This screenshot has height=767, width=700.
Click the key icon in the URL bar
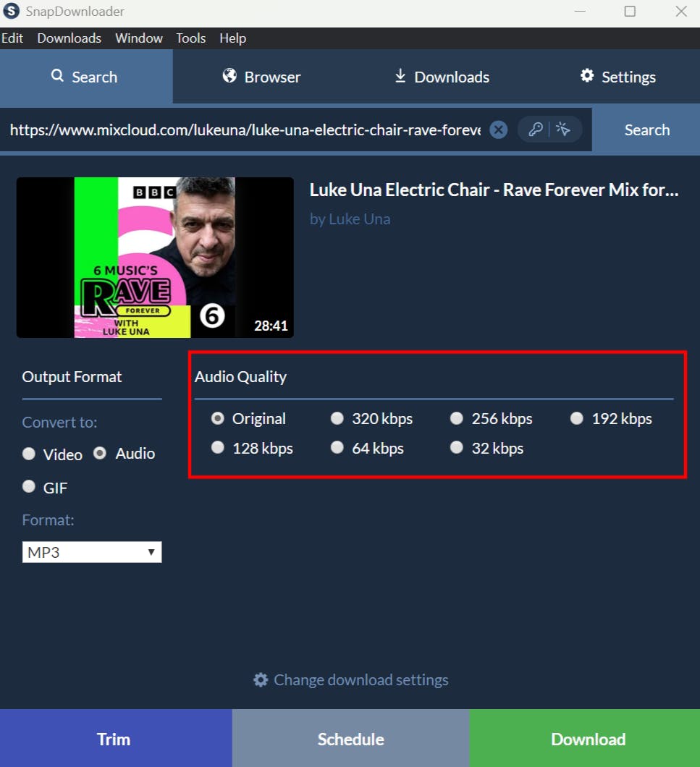click(536, 129)
